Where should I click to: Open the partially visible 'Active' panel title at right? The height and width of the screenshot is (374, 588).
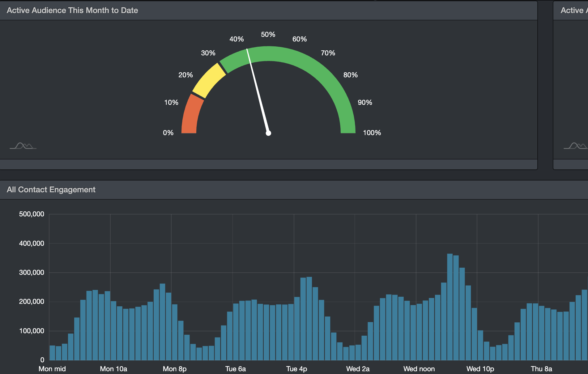pyautogui.click(x=573, y=11)
